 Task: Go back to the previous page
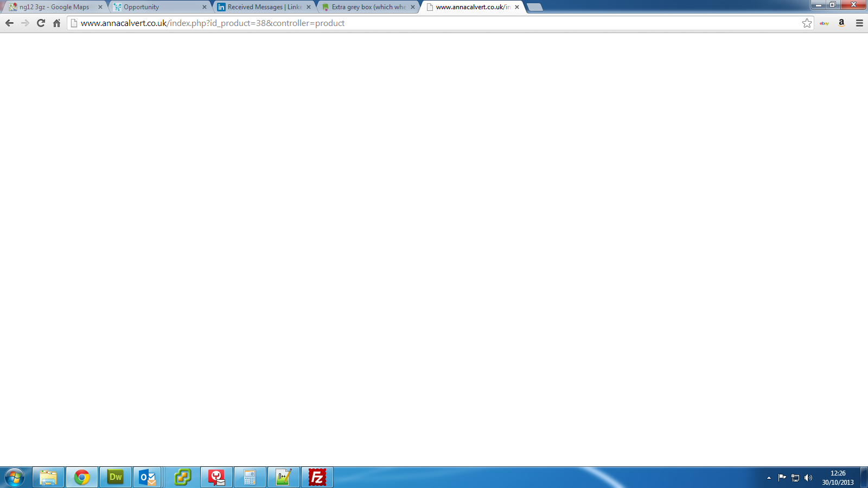9,23
